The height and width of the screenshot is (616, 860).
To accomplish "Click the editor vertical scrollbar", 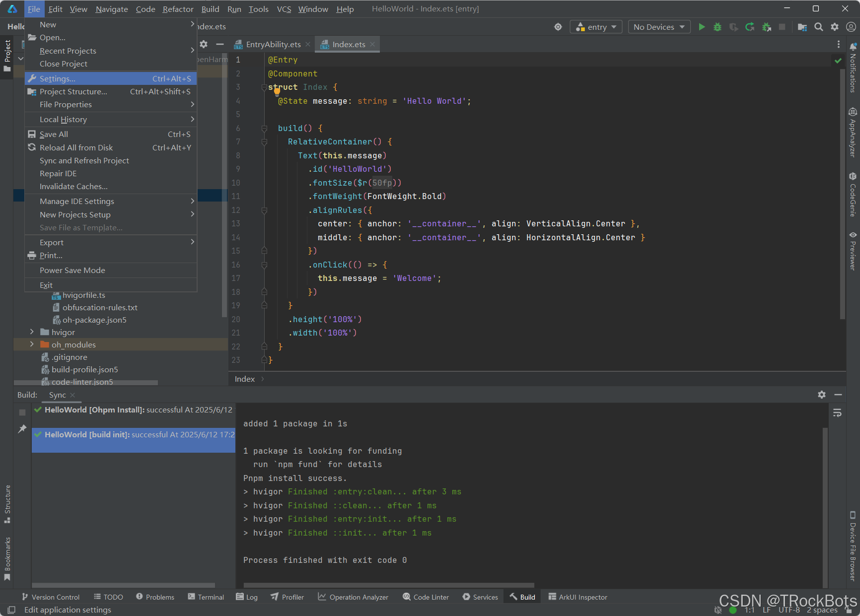I will tap(842, 194).
